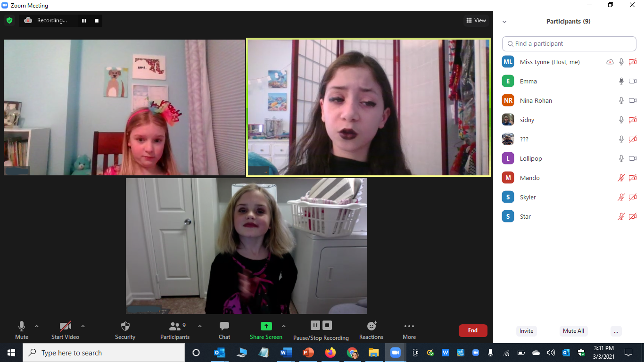The width and height of the screenshot is (644, 362).
Task: Open the More options menu
Action: coord(409,330)
